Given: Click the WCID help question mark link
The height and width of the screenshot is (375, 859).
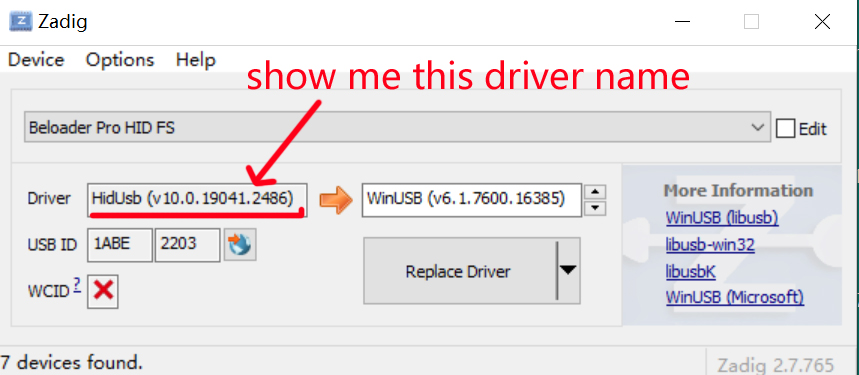Looking at the screenshot, I should point(77,284).
